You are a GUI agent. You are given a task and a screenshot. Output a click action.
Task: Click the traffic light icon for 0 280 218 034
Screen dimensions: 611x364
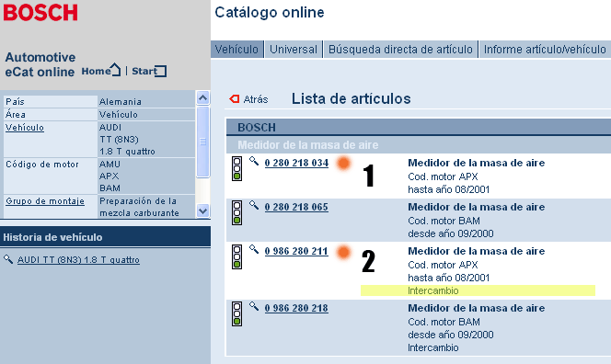click(x=236, y=168)
